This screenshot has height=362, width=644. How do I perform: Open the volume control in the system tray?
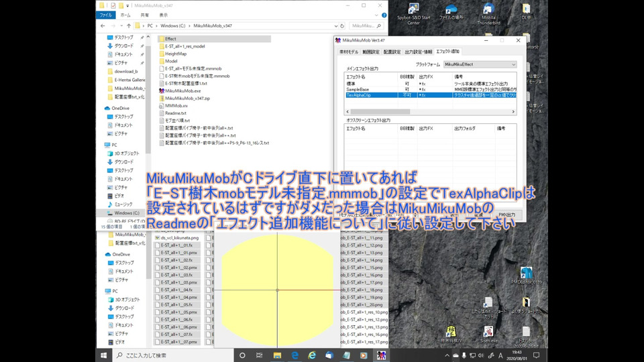(481, 355)
